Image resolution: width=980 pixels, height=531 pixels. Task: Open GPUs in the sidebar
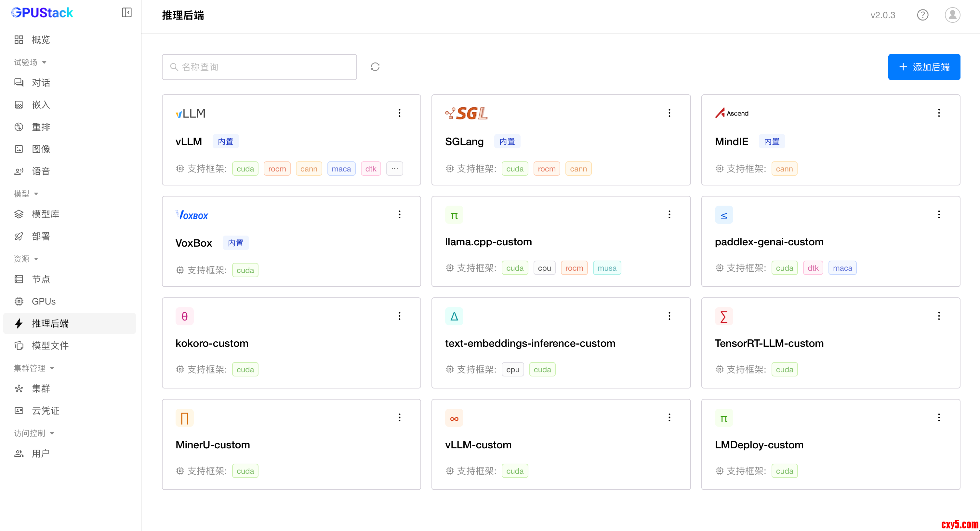pos(44,301)
